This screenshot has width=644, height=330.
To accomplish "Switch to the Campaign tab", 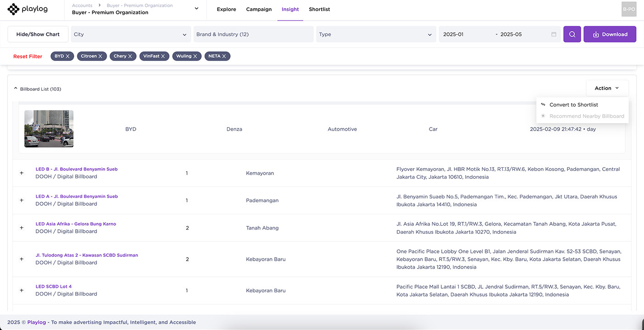I will point(259,9).
